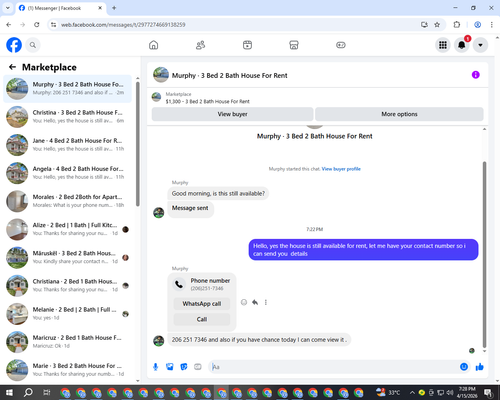The image size is (500, 400).
Task: Open the Marie 3 Bed 2 Bath conversation
Action: pyautogui.click(x=68, y=370)
